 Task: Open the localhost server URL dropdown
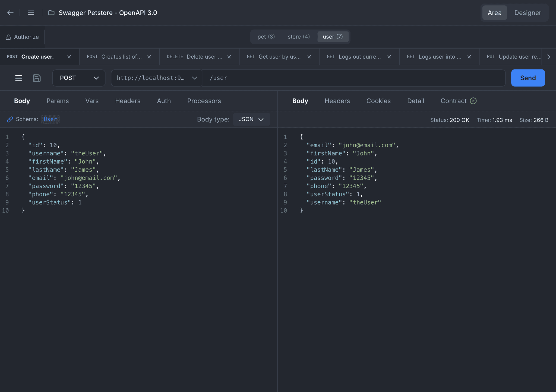click(157, 78)
